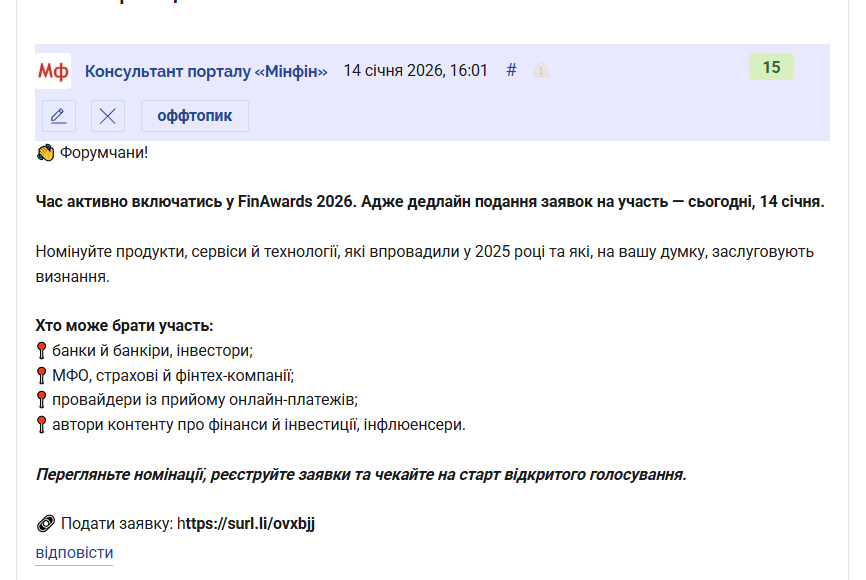Mark the post as оффтопик
866x580 pixels.
pos(195,116)
